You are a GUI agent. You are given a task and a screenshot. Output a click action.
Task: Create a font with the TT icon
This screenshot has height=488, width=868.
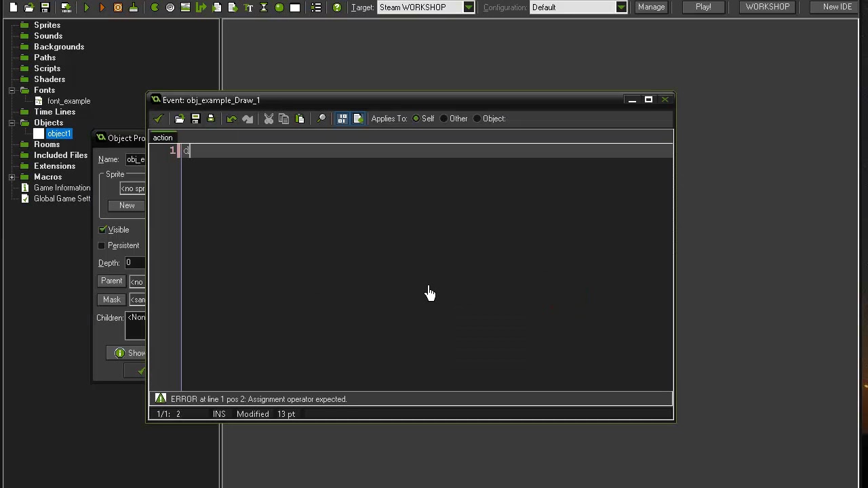coord(248,7)
